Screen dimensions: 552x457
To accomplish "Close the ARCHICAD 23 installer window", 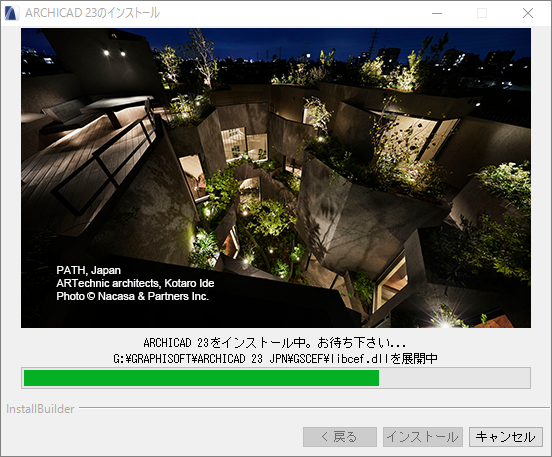I will point(527,13).
